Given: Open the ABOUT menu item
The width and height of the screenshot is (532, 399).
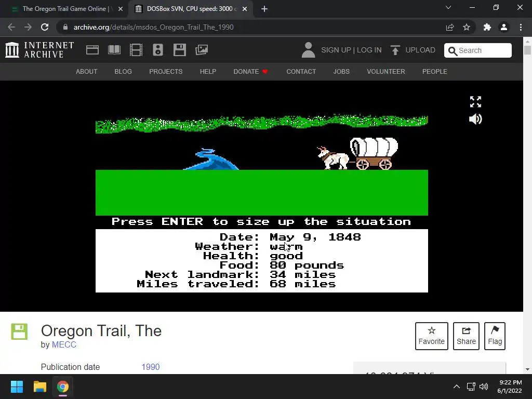Looking at the screenshot, I should tap(87, 72).
